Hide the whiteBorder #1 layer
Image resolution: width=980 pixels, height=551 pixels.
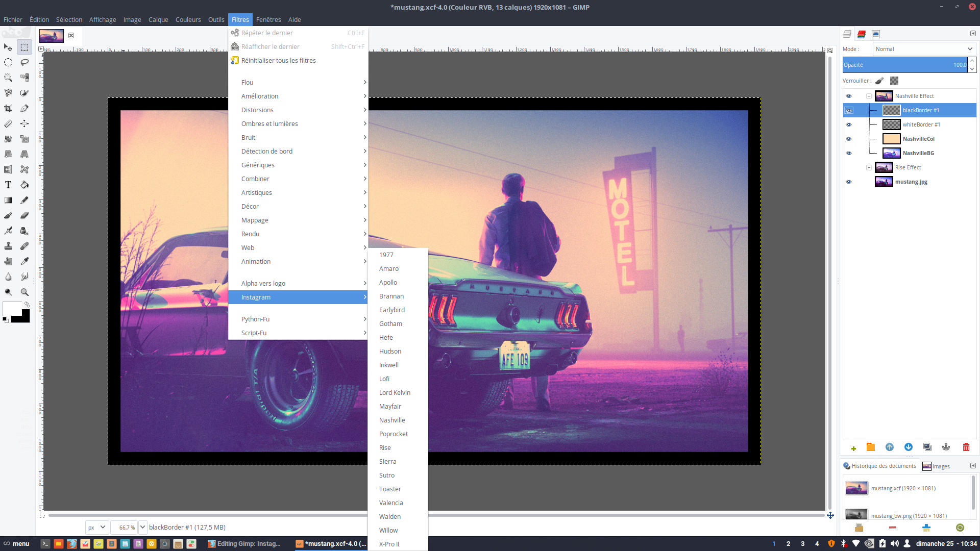(850, 124)
